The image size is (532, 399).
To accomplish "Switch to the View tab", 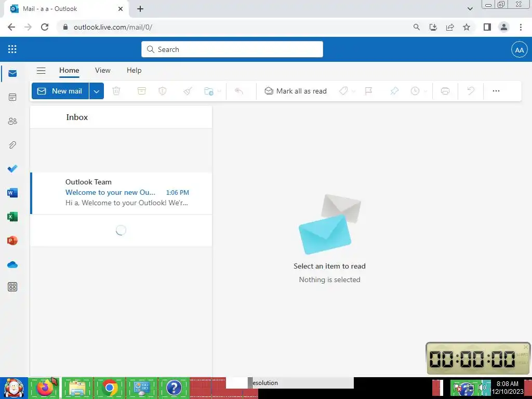I will click(x=102, y=71).
